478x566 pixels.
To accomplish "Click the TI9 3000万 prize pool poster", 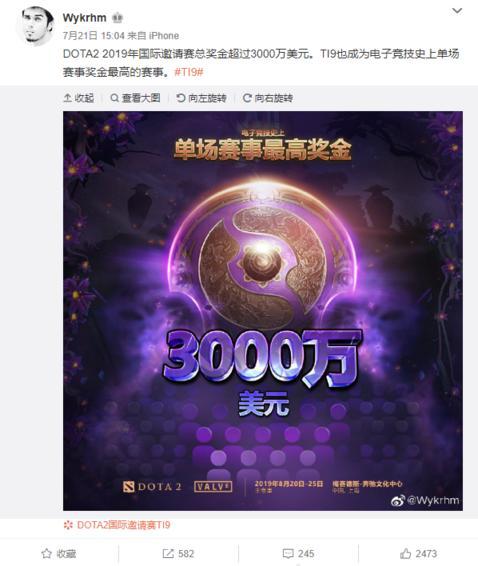I will coord(263,310).
